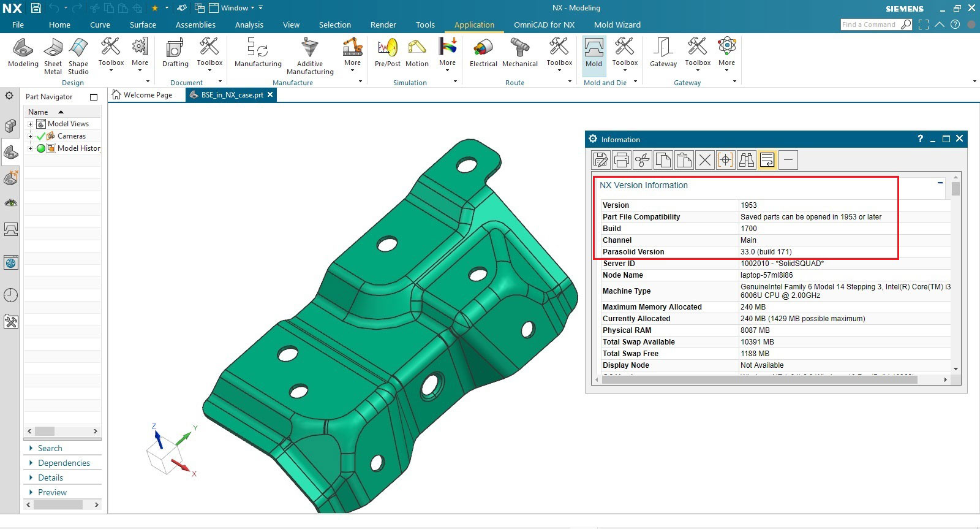Open the OmniCAD for NX tab
Screen dimensions: 980x529
544,25
